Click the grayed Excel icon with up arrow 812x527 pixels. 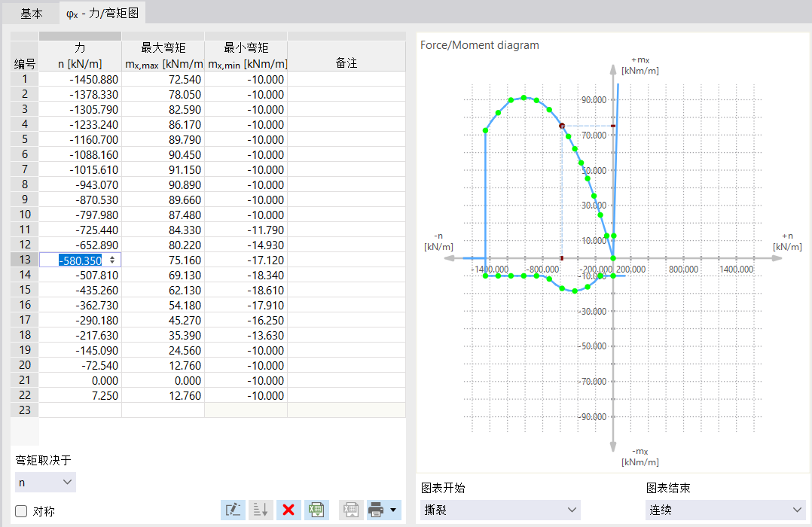[351, 510]
